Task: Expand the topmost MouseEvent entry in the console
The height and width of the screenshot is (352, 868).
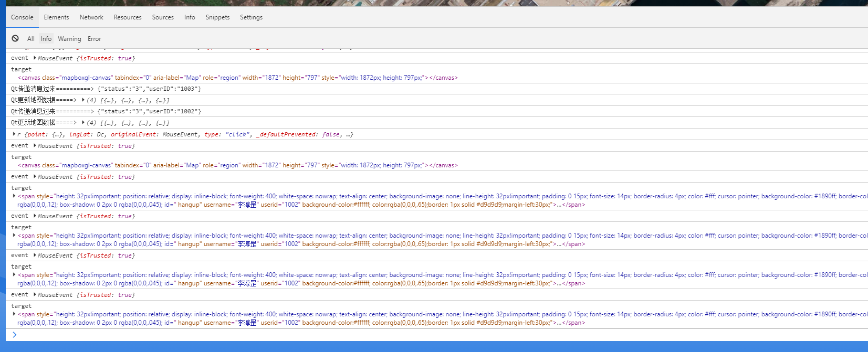Action: coord(35,58)
